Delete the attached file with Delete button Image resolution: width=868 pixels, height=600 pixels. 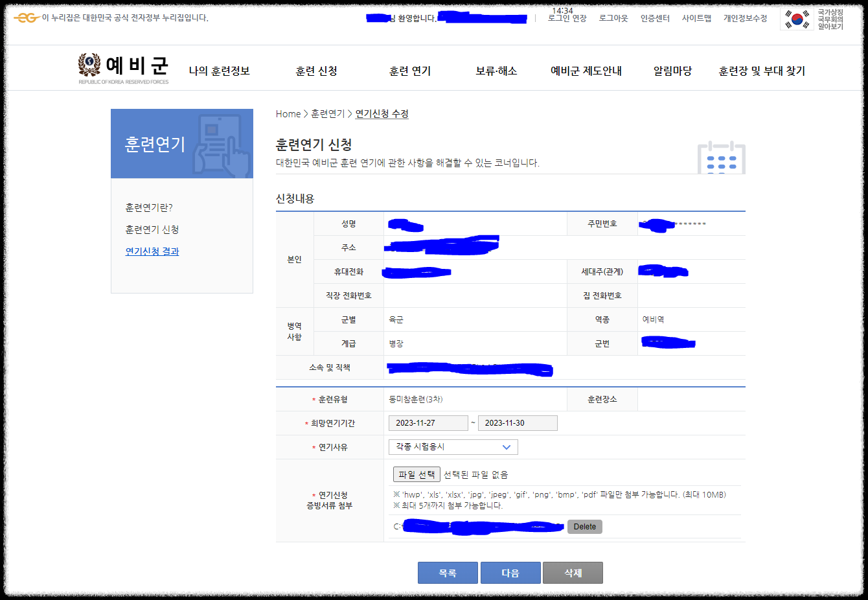[584, 527]
